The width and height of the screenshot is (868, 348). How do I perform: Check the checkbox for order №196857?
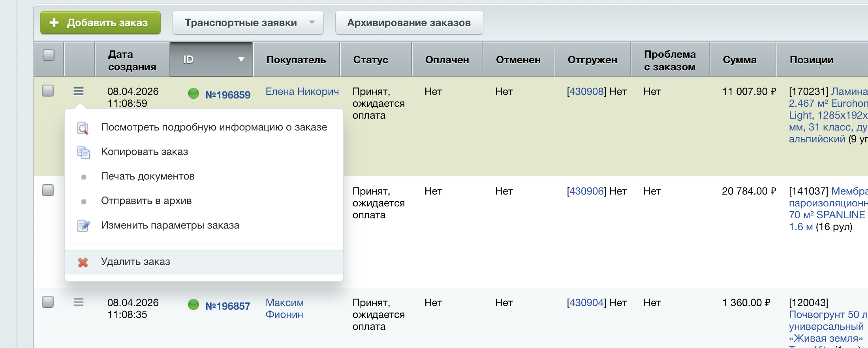48,302
